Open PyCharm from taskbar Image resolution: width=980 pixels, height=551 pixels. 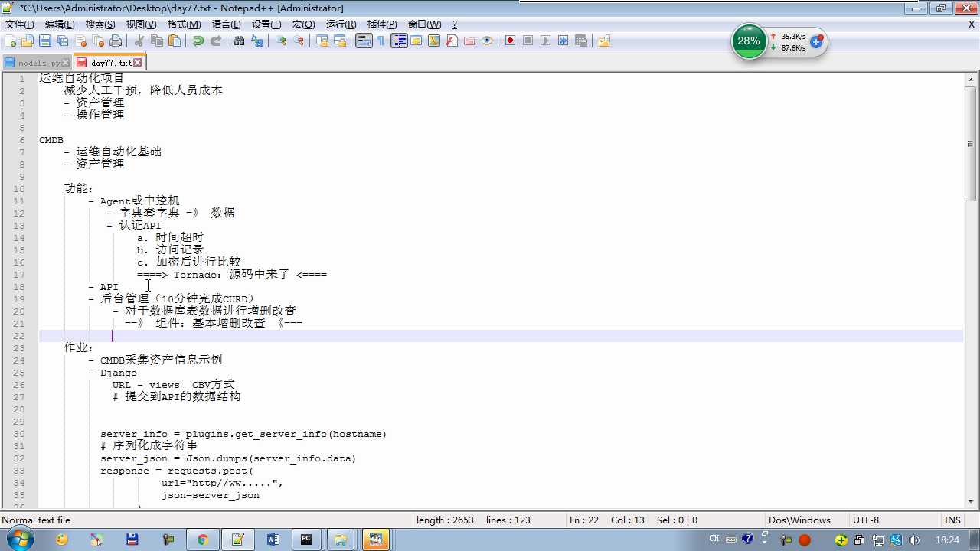305,540
